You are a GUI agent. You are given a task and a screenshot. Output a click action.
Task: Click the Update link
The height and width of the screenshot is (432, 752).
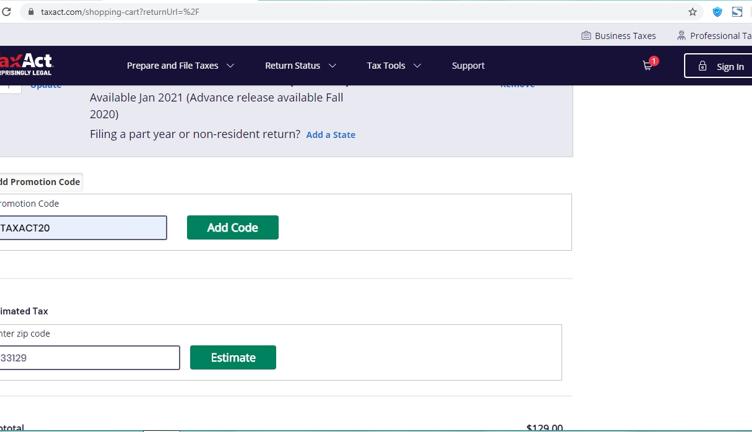(46, 86)
